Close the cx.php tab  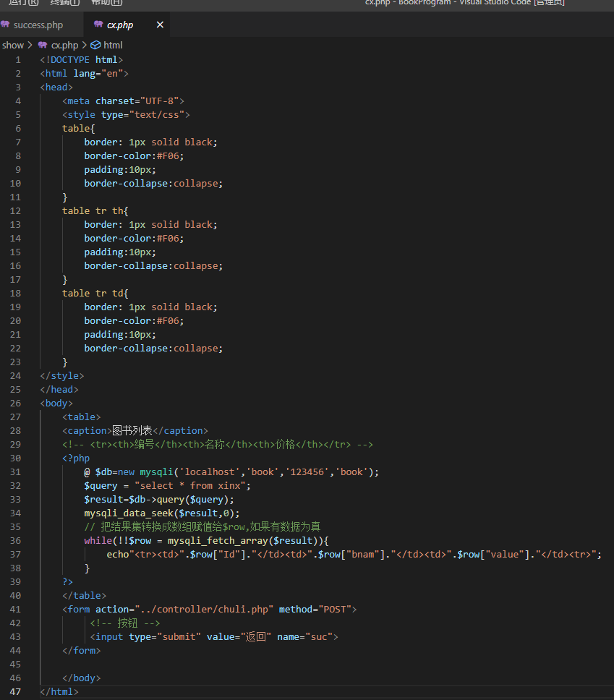coord(160,25)
